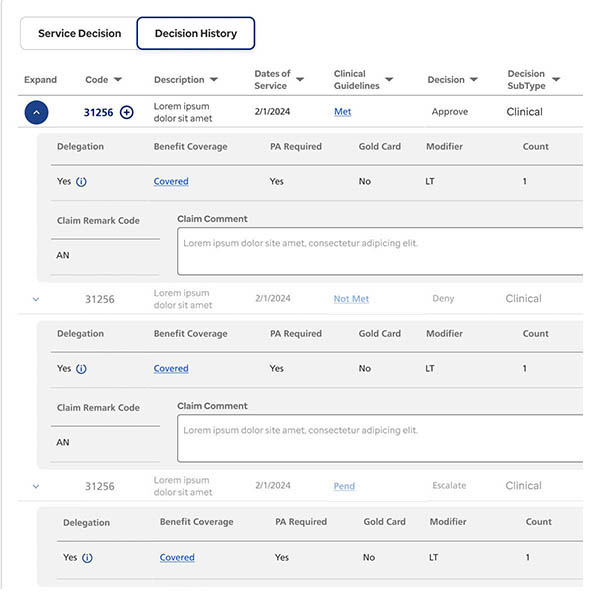Click into the first Claim Comment text box

pos(380,251)
